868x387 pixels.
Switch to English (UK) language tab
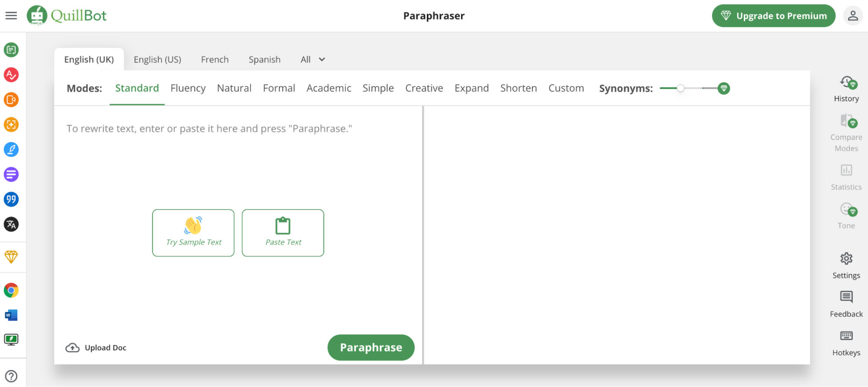(89, 60)
